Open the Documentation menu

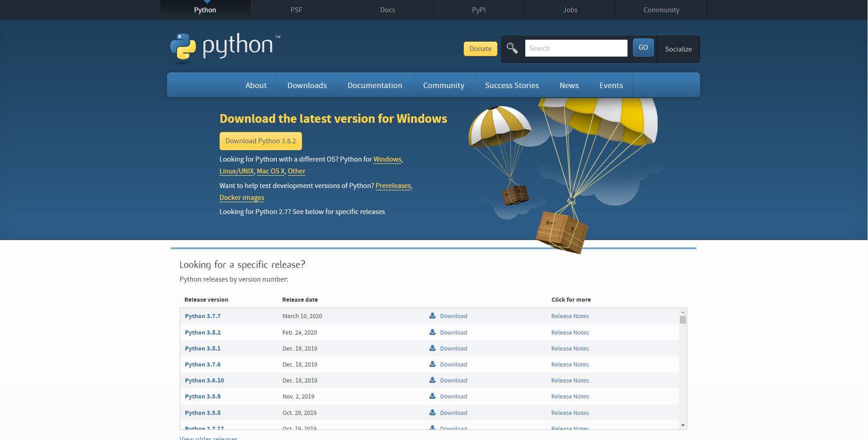pyautogui.click(x=375, y=85)
